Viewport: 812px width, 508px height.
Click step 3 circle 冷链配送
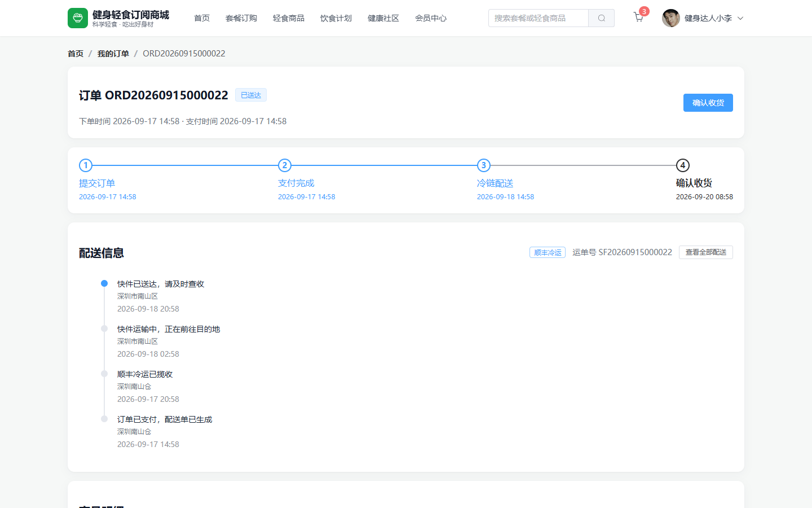tap(484, 165)
